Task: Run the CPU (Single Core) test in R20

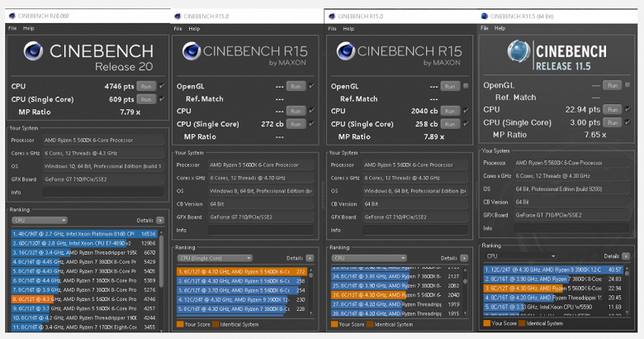Action: [146, 99]
